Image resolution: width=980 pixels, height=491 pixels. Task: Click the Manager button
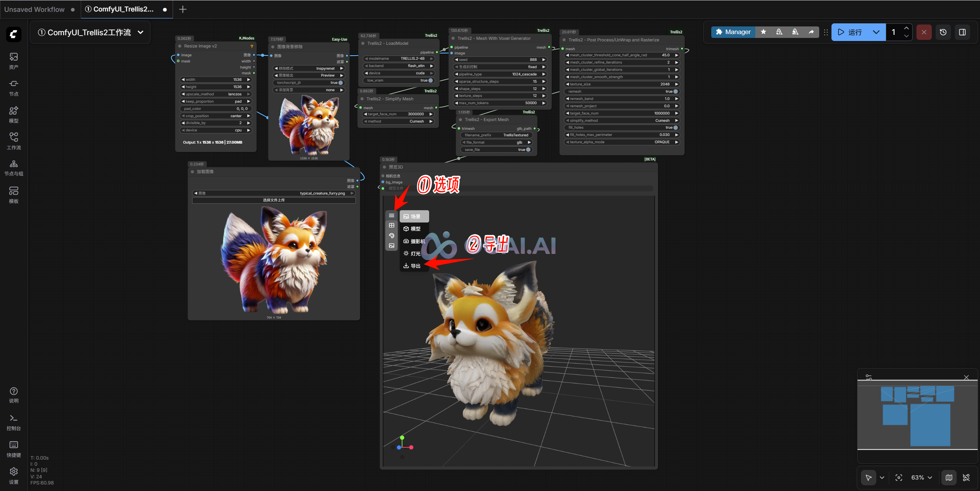coord(733,32)
